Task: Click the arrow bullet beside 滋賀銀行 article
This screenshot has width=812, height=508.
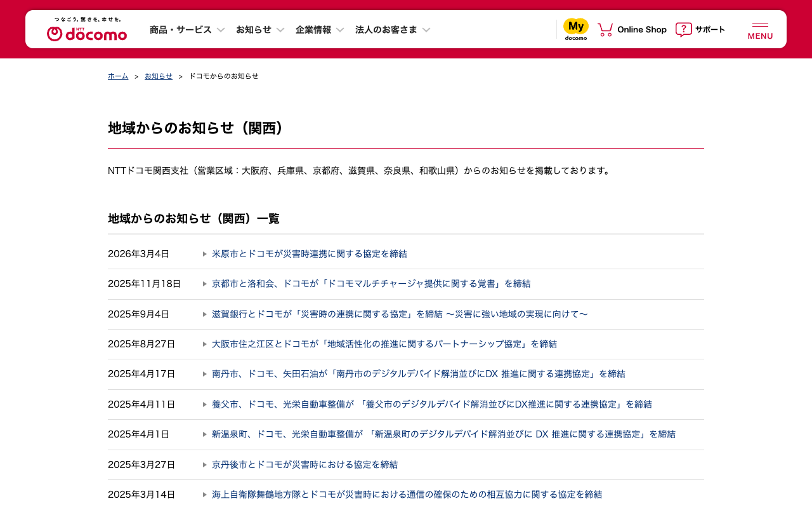Action: tap(205, 314)
